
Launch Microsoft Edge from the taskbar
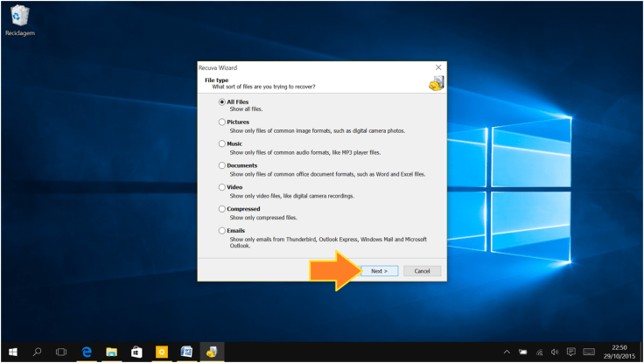(87, 352)
